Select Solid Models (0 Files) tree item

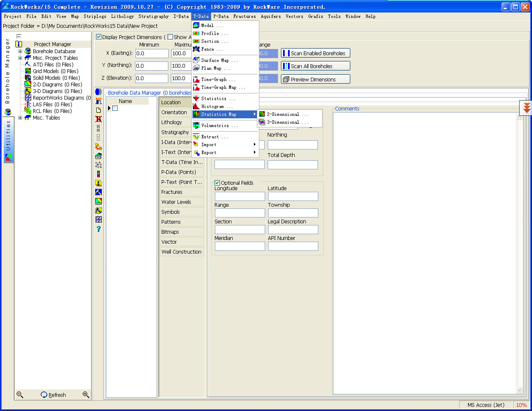click(57, 78)
